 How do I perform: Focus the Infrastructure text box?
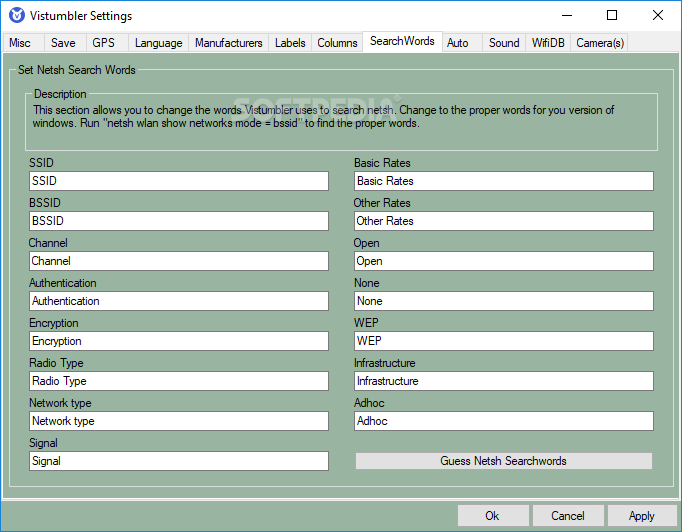504,381
